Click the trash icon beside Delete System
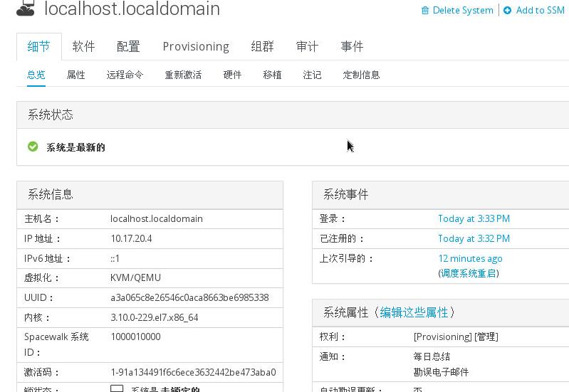This screenshot has width=569, height=392. click(x=425, y=10)
